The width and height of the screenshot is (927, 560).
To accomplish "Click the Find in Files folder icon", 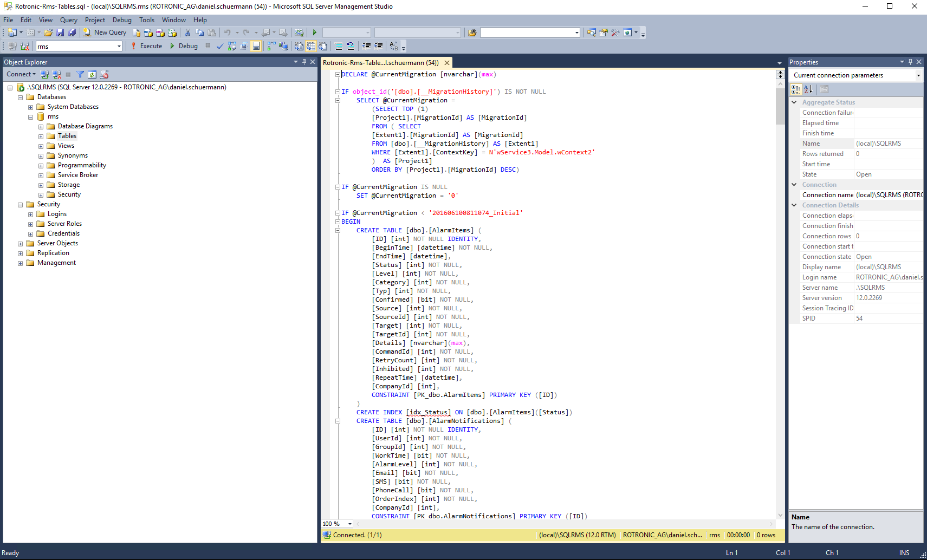I will pos(472,32).
